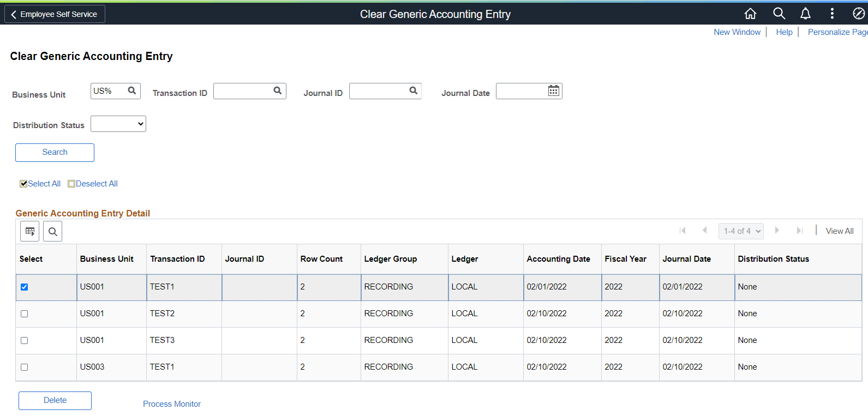868x416 pixels.
Task: Open the Journal Date calendar picker
Action: (x=554, y=91)
